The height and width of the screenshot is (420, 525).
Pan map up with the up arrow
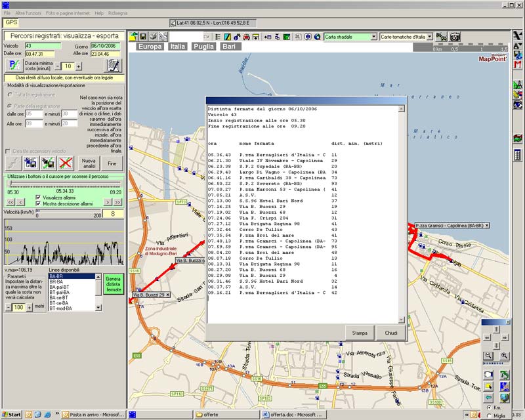click(x=496, y=329)
